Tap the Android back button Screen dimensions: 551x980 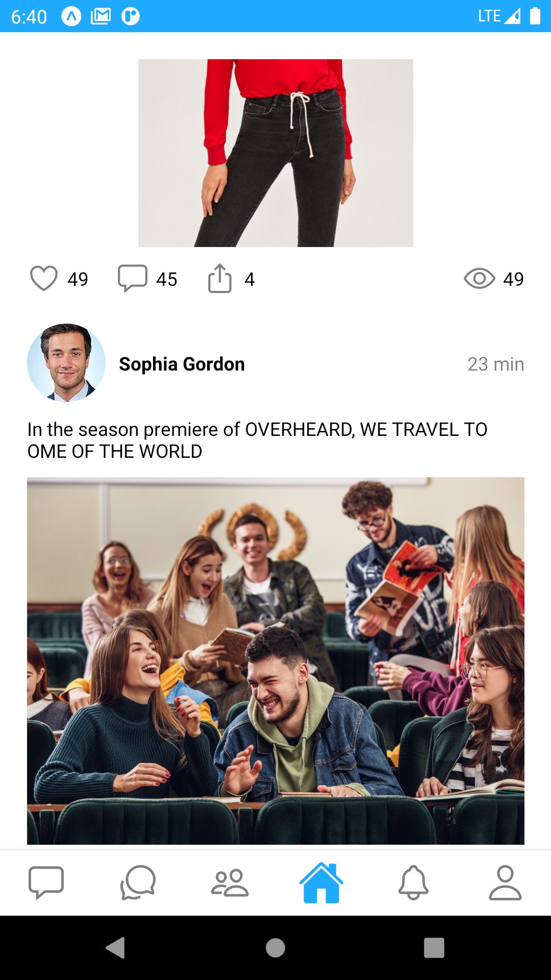[115, 948]
